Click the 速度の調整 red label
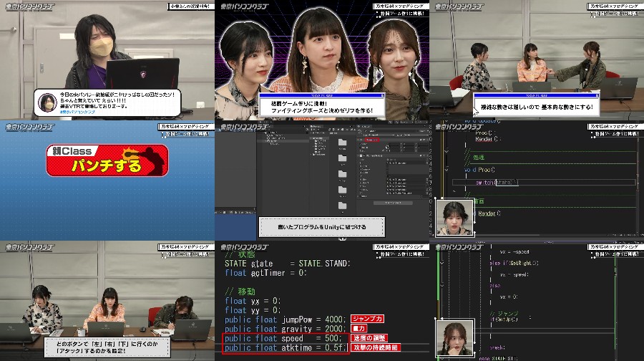 click(369, 338)
